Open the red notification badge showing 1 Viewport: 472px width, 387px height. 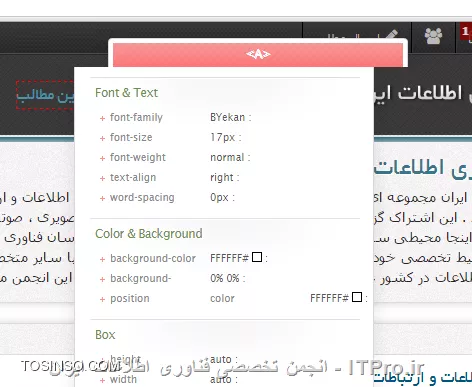[466, 32]
